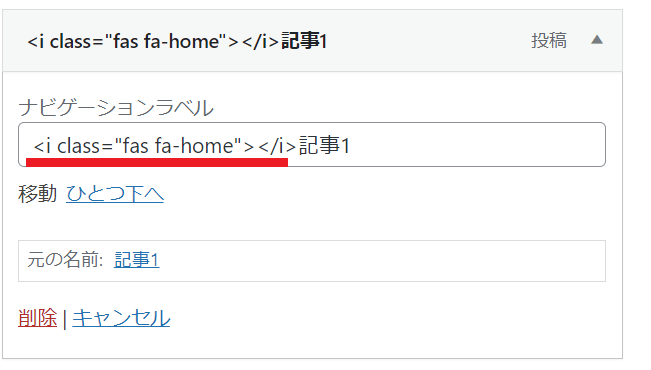Click the bold 記事1 text in the header
The width and height of the screenshot is (651, 370).
(304, 41)
